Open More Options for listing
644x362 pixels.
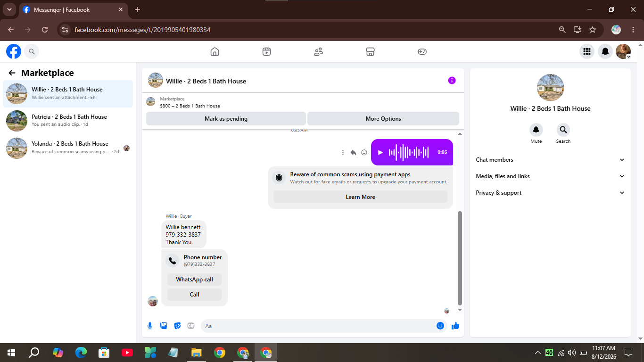pyautogui.click(x=383, y=119)
